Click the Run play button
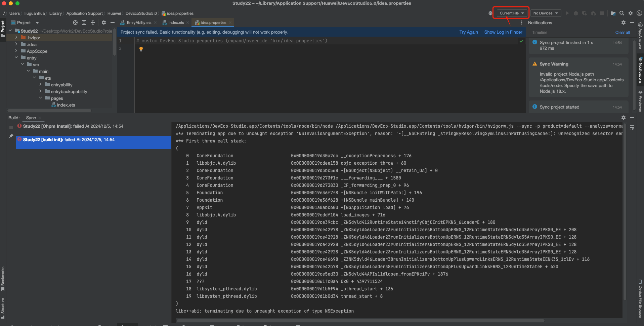Image resolution: width=644 pixels, height=326 pixels. 567,13
